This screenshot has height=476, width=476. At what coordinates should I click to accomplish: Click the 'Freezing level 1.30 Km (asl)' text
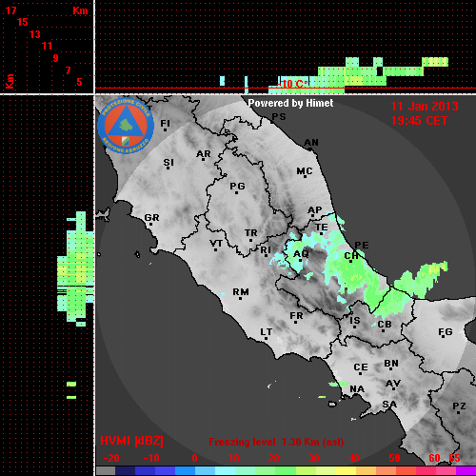coord(276,442)
